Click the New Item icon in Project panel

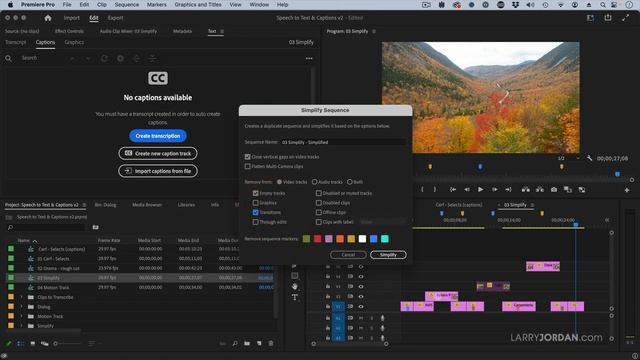click(259, 344)
